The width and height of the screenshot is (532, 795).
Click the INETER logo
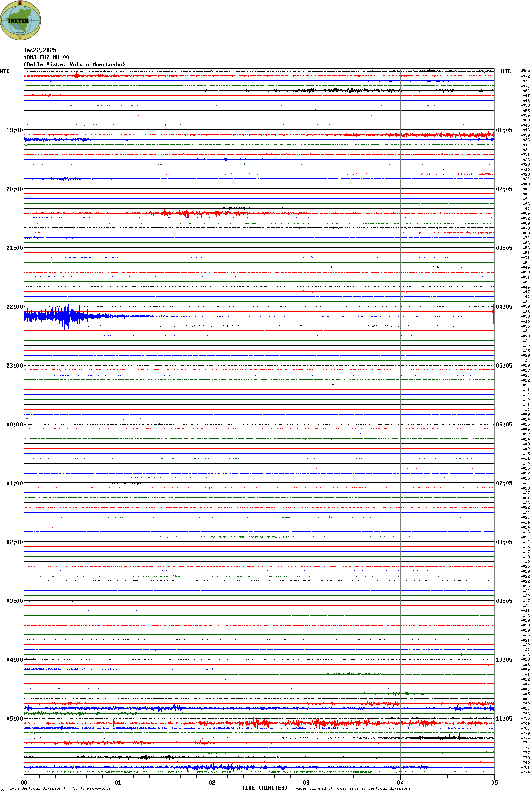point(21,20)
